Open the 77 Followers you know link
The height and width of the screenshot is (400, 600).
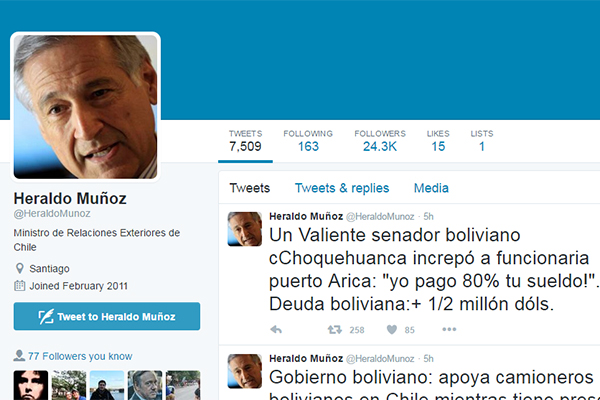[x=80, y=356]
